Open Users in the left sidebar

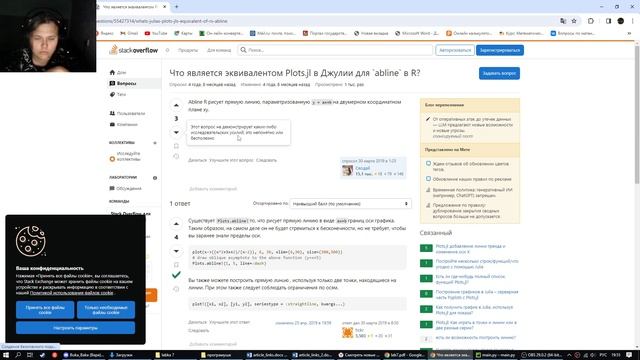tap(127, 113)
